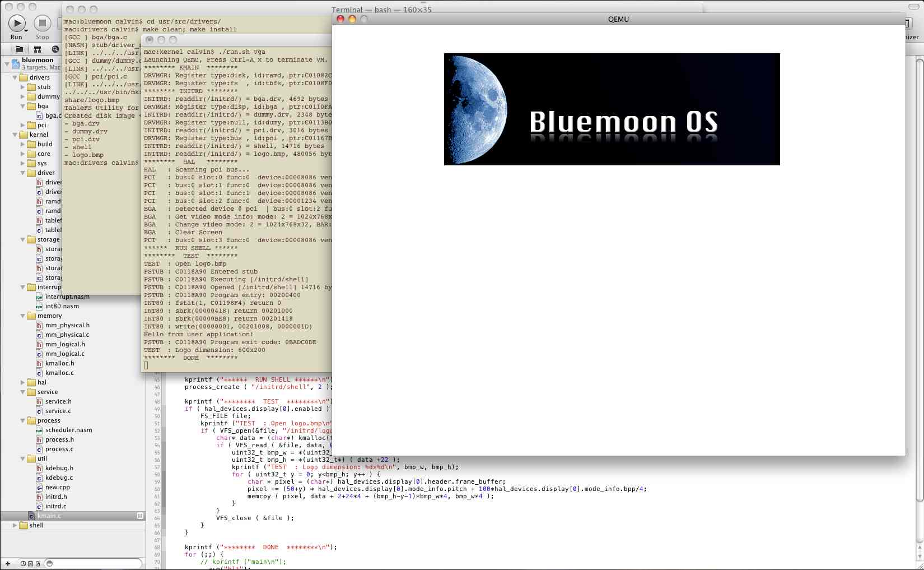The width and height of the screenshot is (924, 570).
Task: Expand the hal folder triangle
Action: pyautogui.click(x=23, y=382)
